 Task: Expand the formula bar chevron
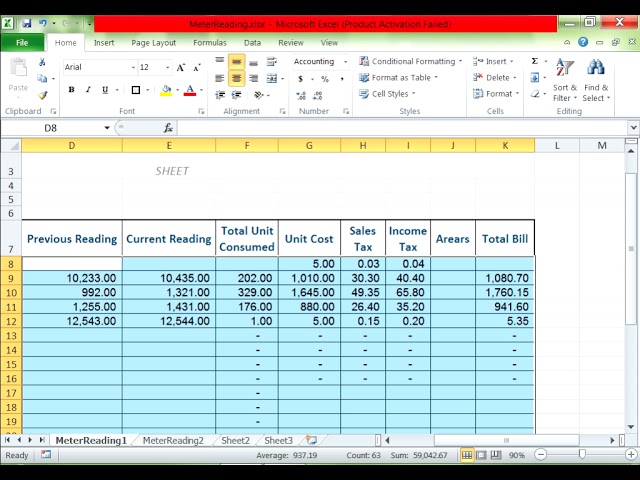pos(633,128)
